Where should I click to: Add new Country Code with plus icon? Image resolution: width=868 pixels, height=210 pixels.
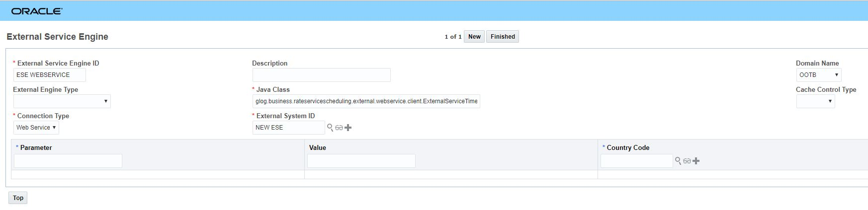(x=696, y=161)
